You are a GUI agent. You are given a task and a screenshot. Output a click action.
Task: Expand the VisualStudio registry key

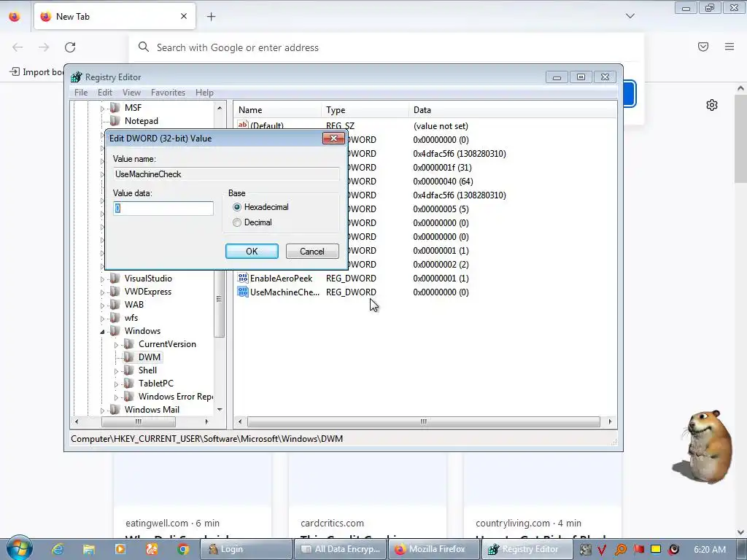point(102,279)
